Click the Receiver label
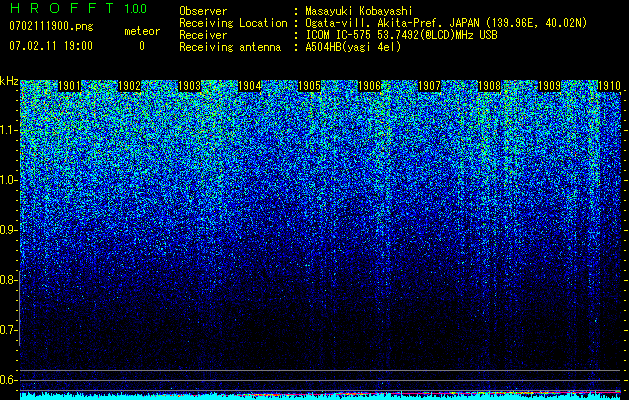Screen dimensions: 629x400 click(203, 35)
